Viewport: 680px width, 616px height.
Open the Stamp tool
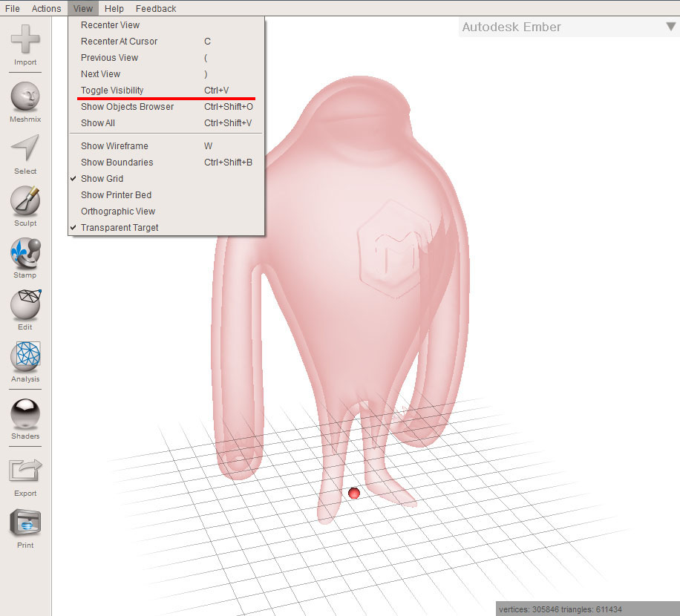(25, 252)
